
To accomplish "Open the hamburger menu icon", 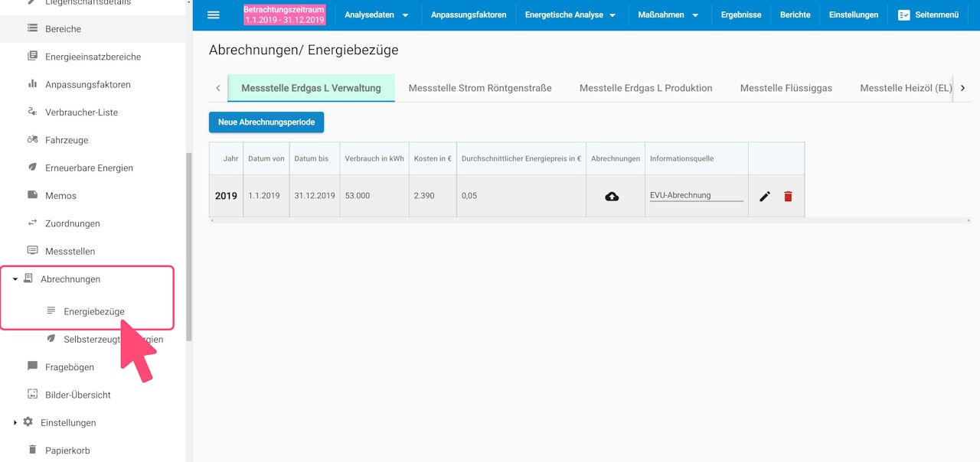I will point(214,15).
